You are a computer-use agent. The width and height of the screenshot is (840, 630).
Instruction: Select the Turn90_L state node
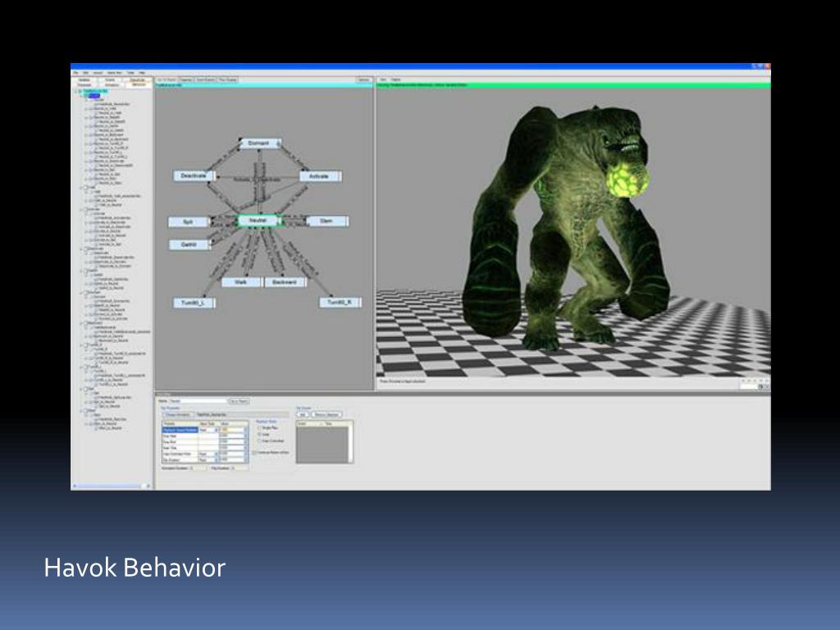[194, 304]
